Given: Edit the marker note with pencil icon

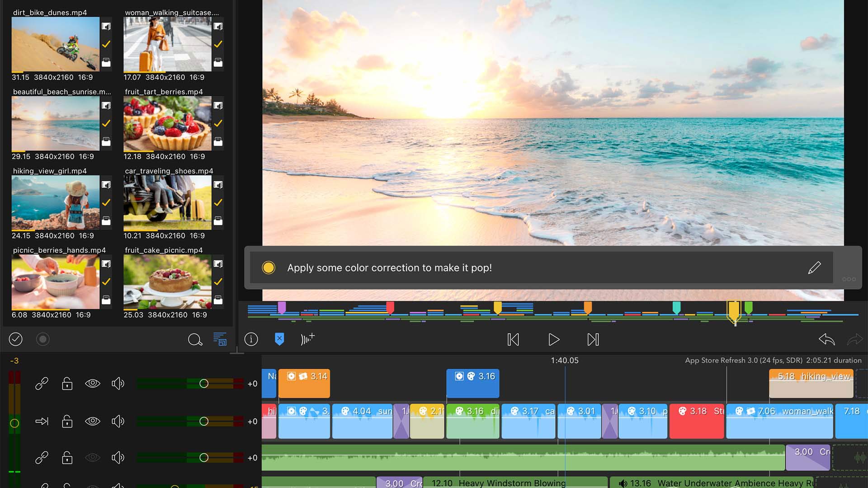Looking at the screenshot, I should (814, 268).
